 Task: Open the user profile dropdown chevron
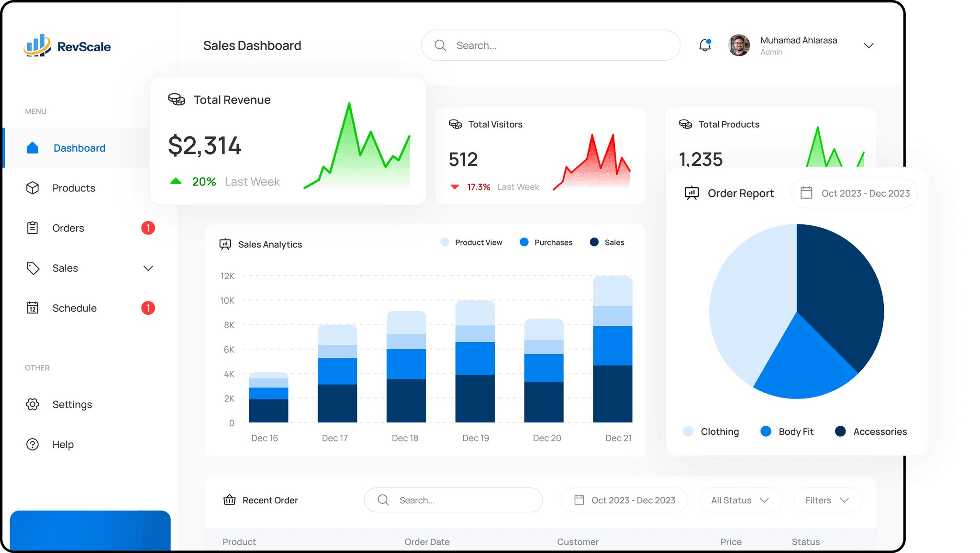click(x=869, y=45)
